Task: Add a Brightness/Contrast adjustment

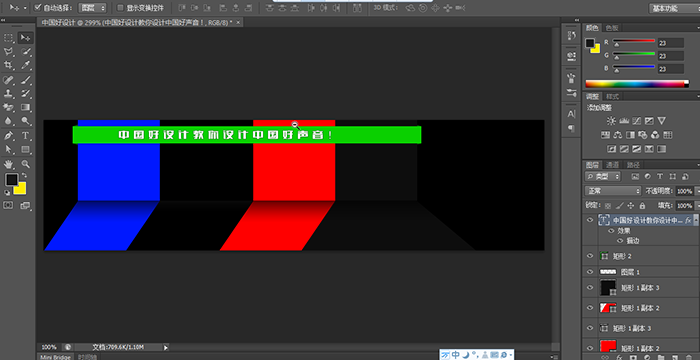Action: [x=611, y=121]
